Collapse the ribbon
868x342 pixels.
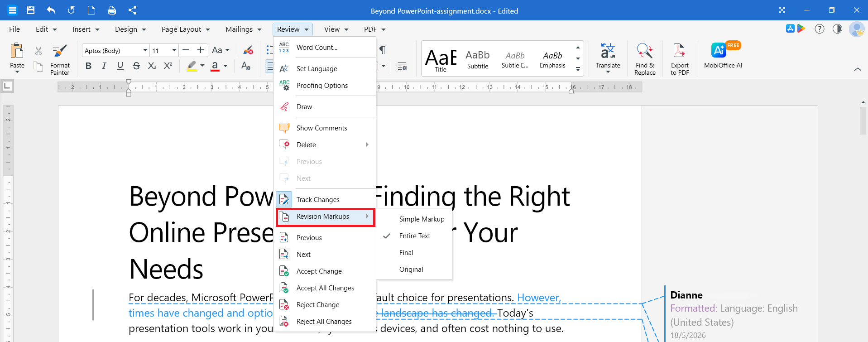tap(858, 69)
